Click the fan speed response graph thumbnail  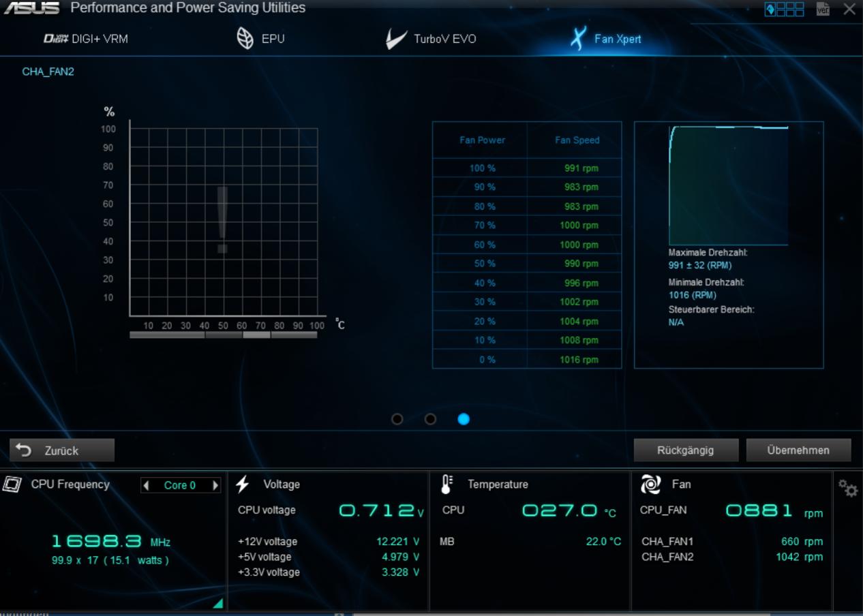pos(729,185)
